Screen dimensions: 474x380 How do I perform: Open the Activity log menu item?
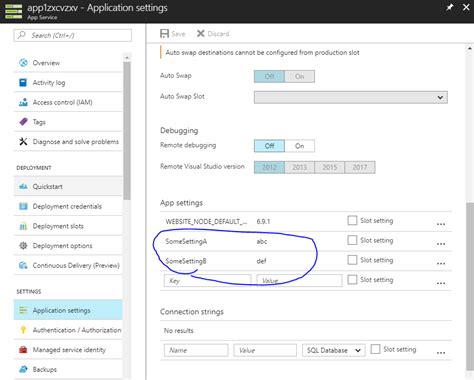[68, 82]
